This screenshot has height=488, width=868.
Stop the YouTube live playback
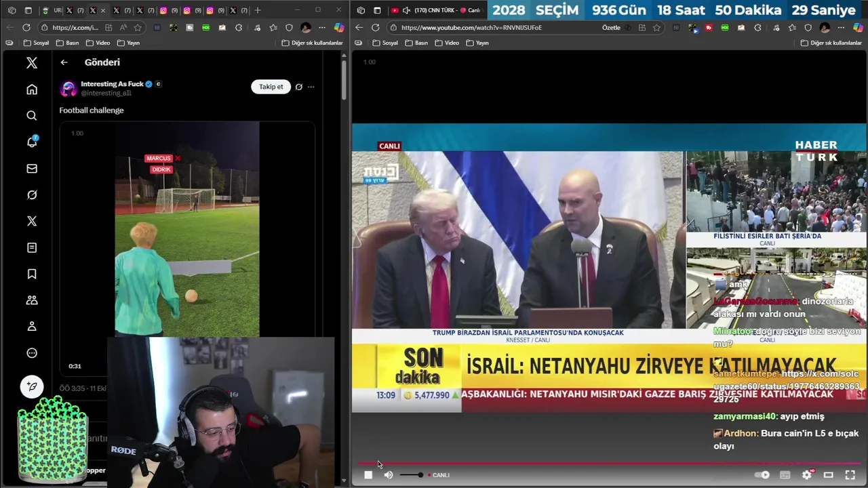point(368,475)
